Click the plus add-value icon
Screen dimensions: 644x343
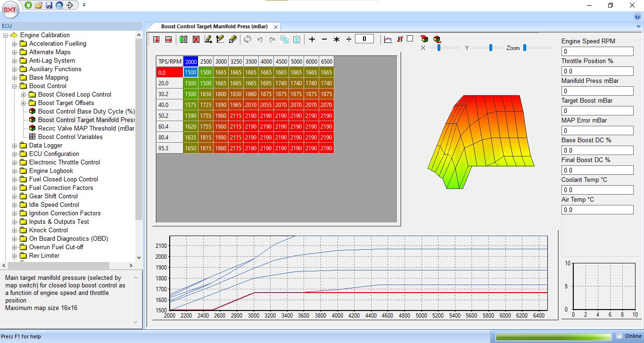coord(312,40)
